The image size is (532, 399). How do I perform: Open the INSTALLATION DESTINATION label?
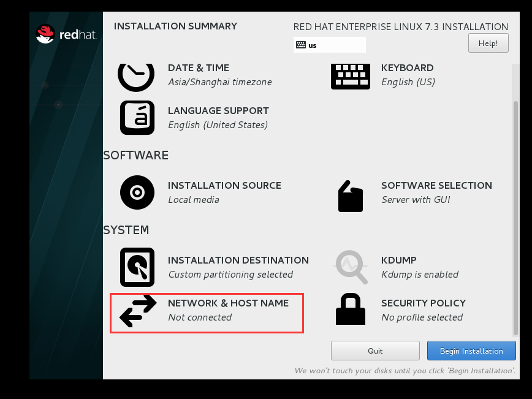coord(238,260)
